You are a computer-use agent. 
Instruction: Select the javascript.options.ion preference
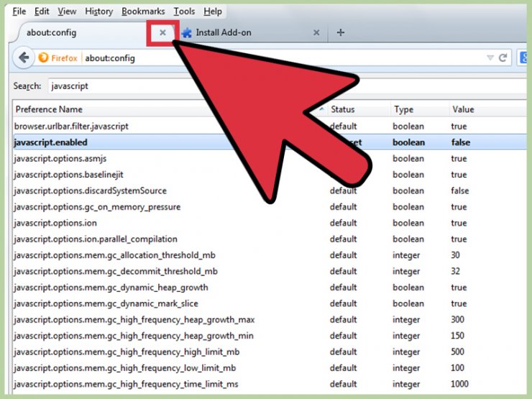point(270,223)
